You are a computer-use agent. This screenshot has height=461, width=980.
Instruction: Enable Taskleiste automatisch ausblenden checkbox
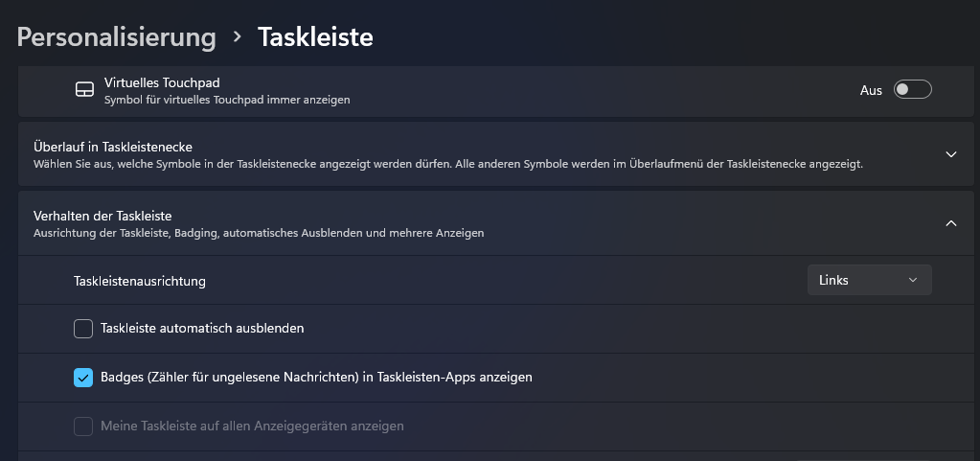(x=83, y=329)
